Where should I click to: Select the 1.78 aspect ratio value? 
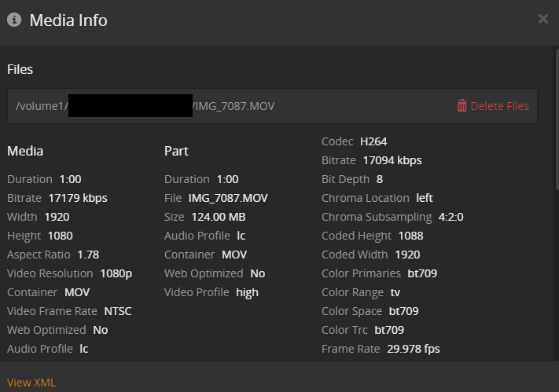[x=88, y=255]
